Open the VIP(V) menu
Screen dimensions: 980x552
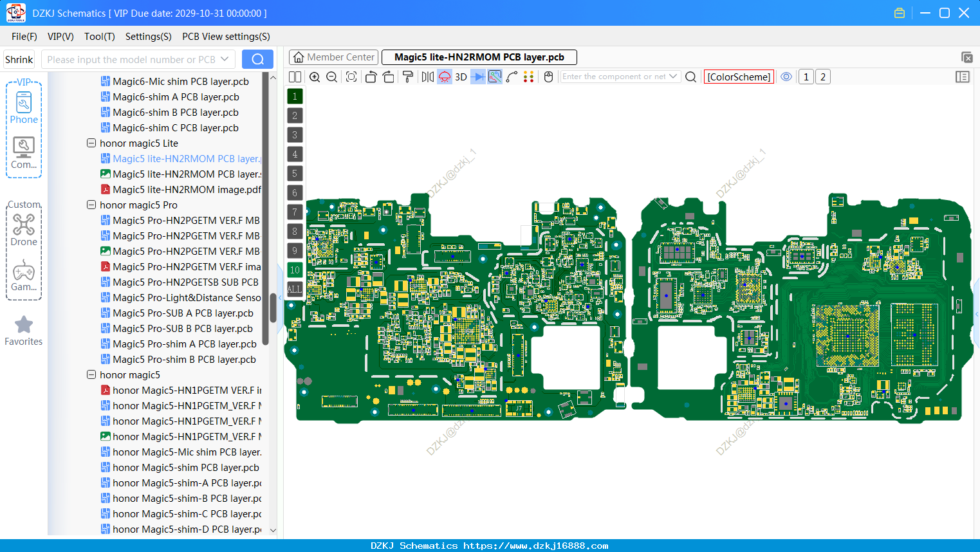click(x=60, y=37)
